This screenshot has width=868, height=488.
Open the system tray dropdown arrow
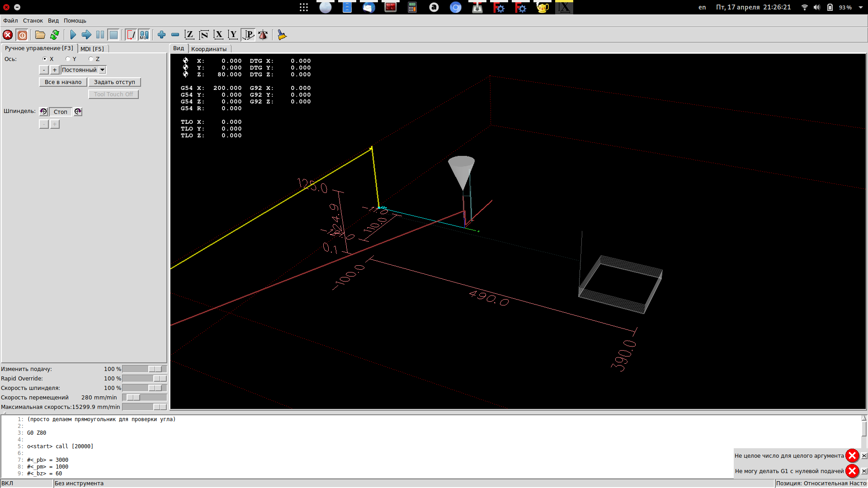tap(860, 7)
